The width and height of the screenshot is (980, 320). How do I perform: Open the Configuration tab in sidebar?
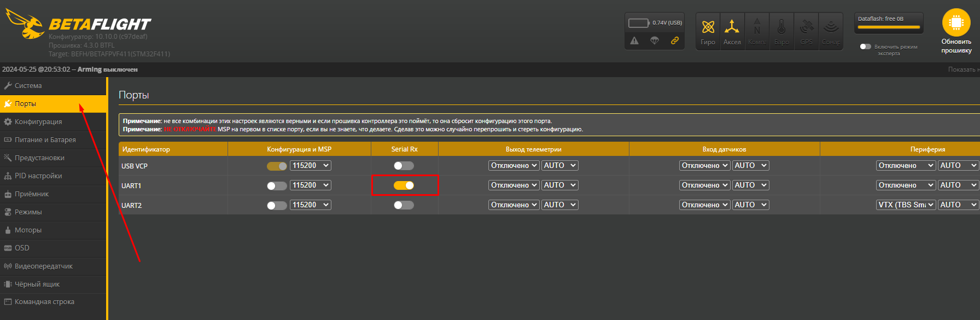tap(38, 121)
